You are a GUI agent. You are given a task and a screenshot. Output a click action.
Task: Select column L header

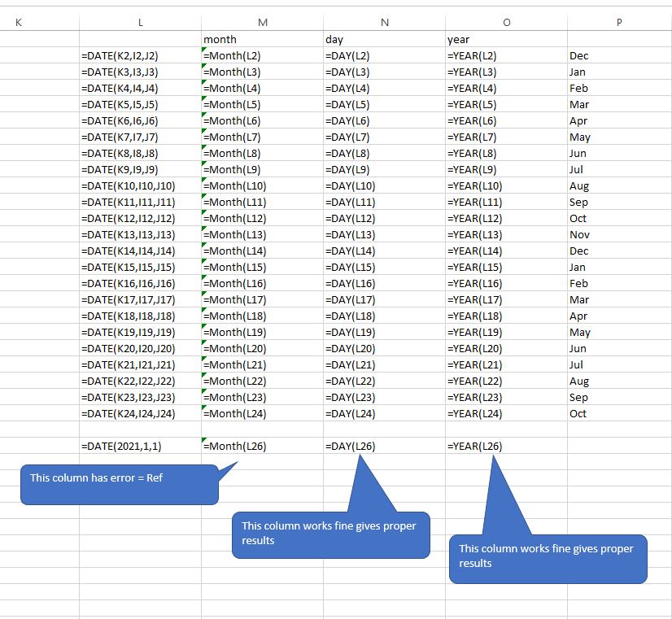(140, 23)
